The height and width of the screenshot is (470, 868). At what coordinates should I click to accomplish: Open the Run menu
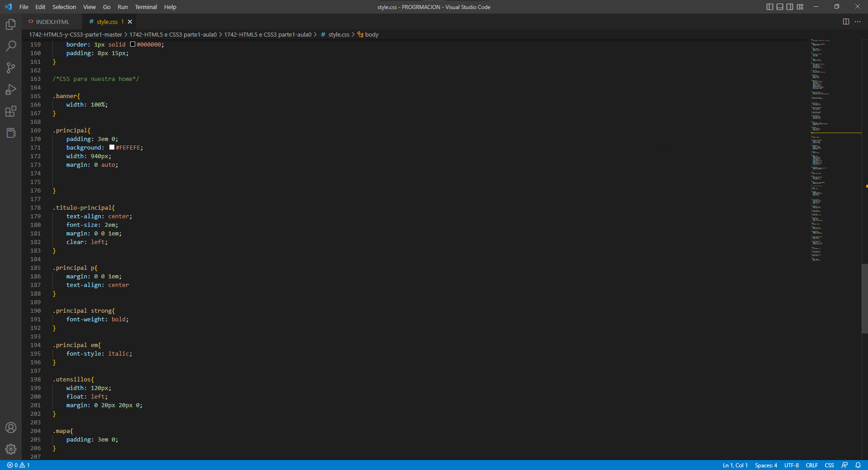click(123, 7)
